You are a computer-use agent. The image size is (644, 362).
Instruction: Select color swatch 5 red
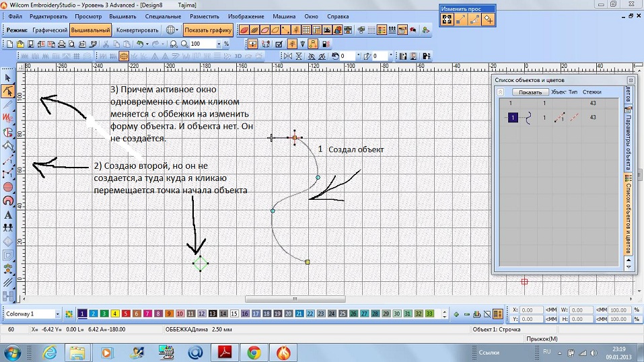click(x=126, y=314)
